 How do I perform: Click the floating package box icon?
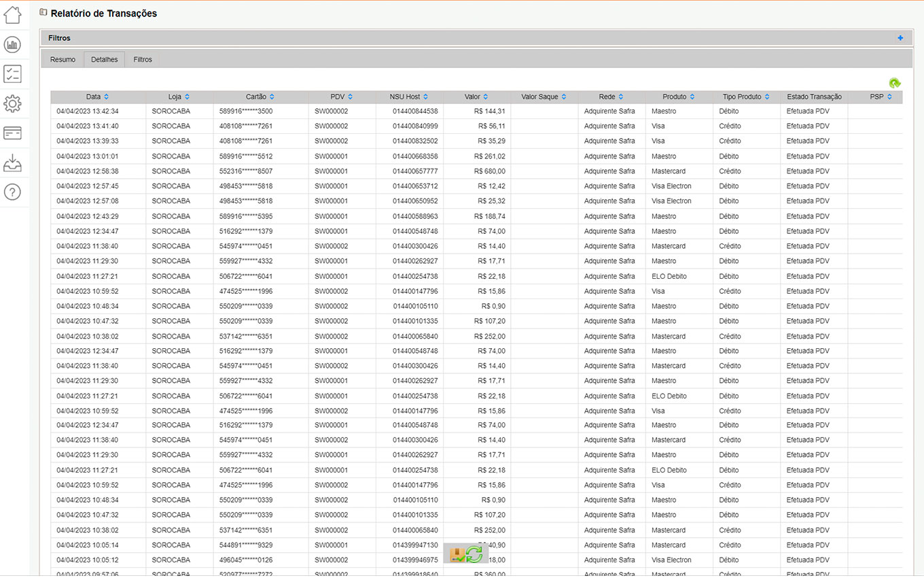[x=457, y=554]
